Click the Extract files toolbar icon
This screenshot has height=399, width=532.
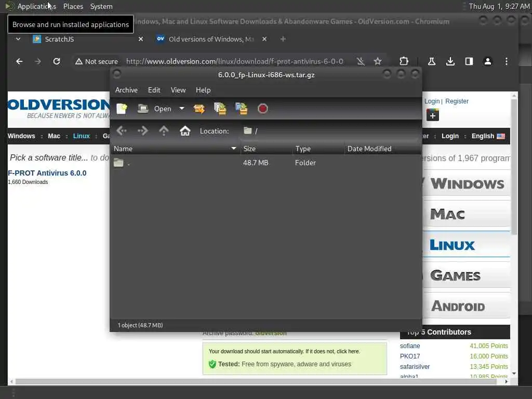199,109
